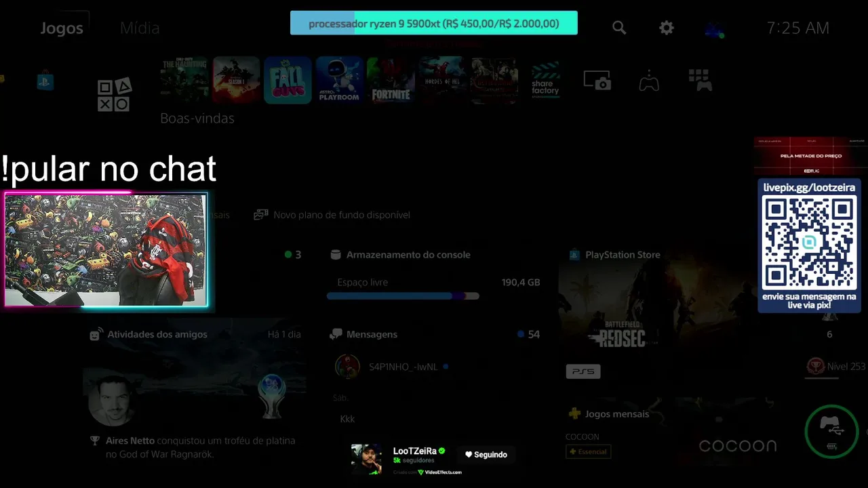Open the PlayStation Store bag icon
The image size is (868, 488).
45,81
